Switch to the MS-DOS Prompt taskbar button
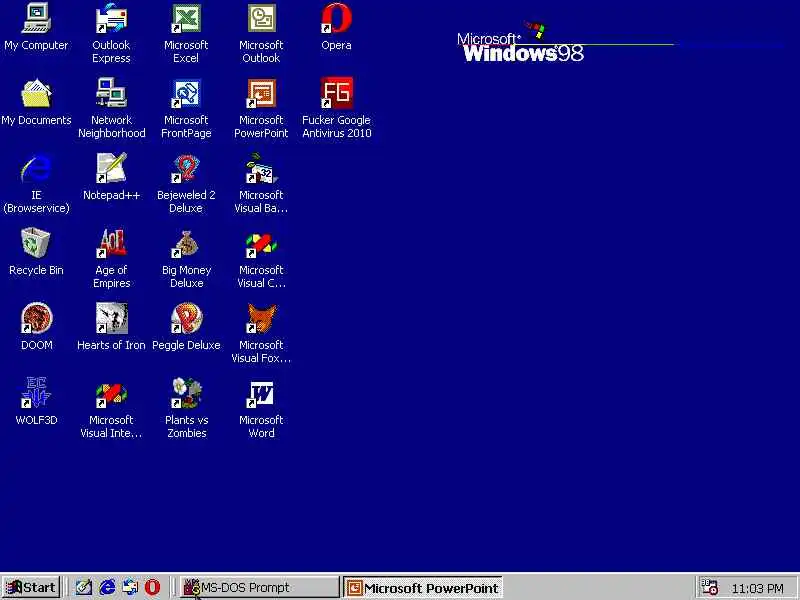This screenshot has width=800, height=600. pos(259,587)
